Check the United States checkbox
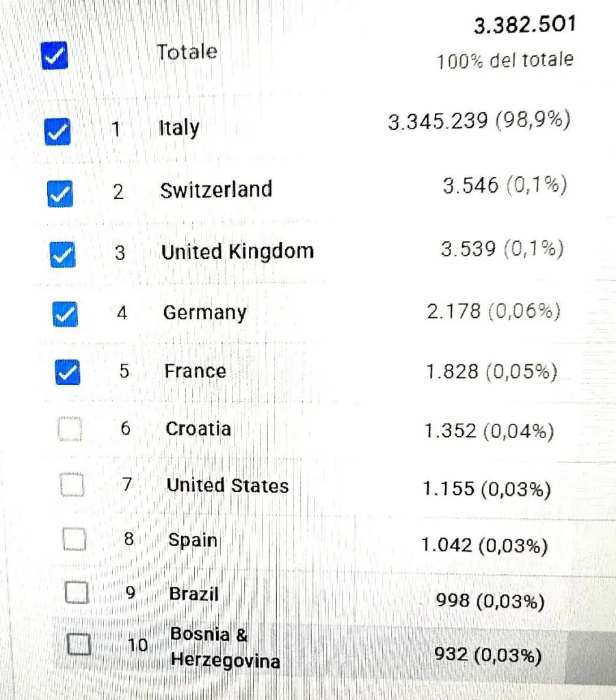Screen dimensions: 616x700 click(72, 485)
